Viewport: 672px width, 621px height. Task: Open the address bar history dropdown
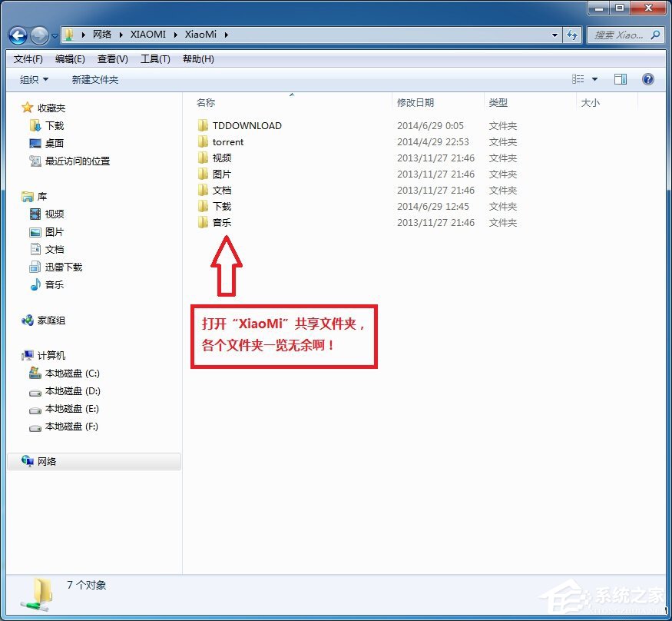pos(556,35)
